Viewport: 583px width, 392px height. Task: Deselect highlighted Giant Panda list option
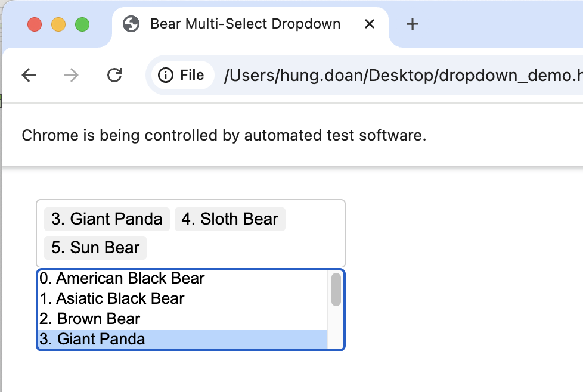pyautogui.click(x=92, y=340)
